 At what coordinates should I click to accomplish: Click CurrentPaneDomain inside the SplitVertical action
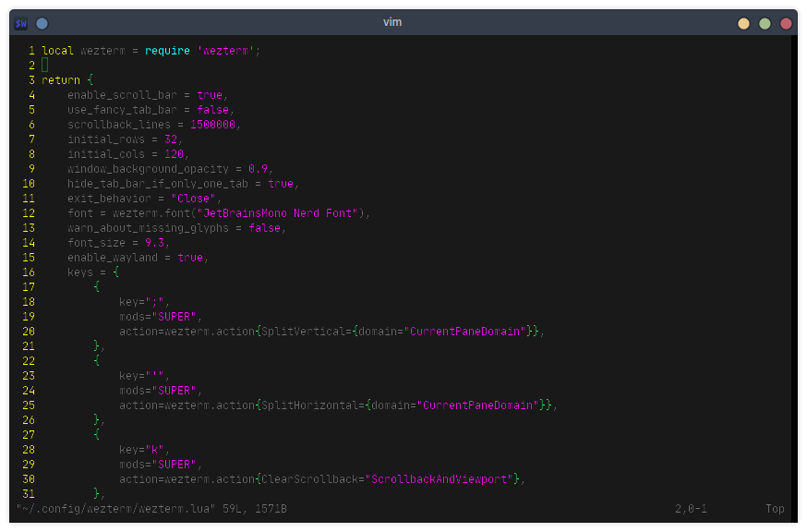(466, 331)
